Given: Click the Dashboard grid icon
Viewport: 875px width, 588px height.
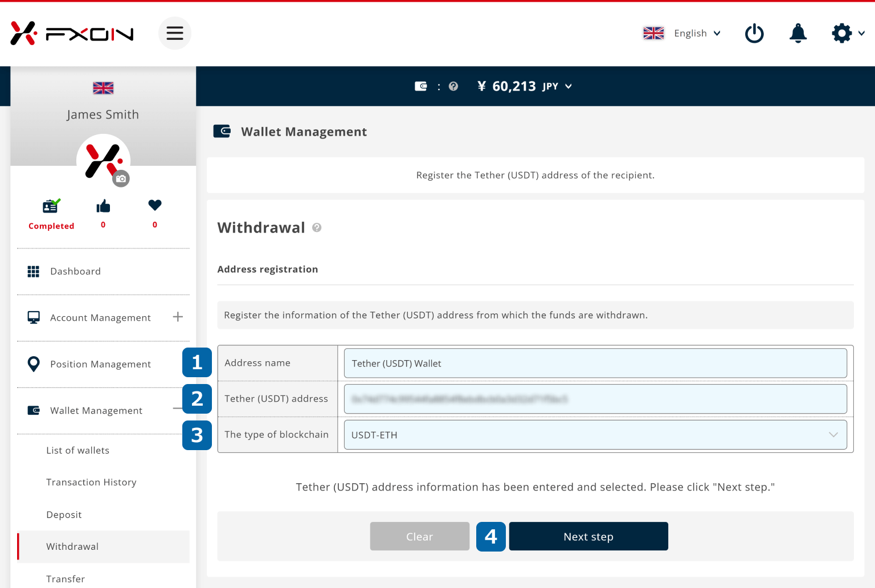Looking at the screenshot, I should coord(34,271).
